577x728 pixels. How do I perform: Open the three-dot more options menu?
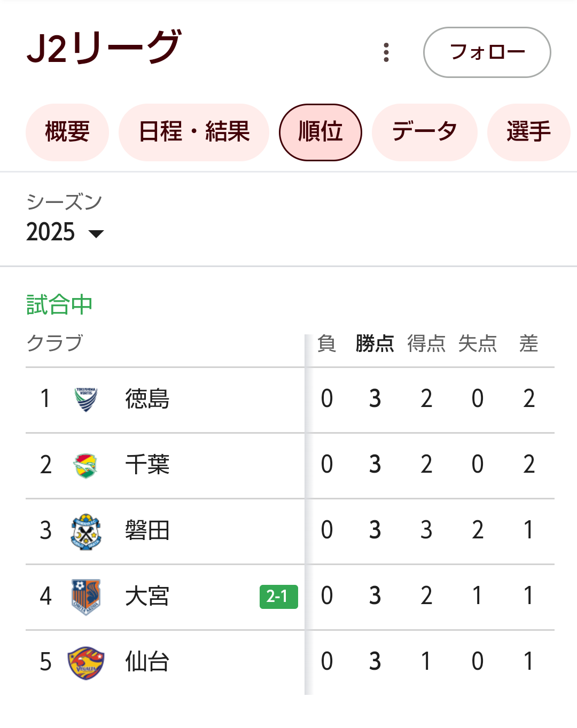click(386, 52)
